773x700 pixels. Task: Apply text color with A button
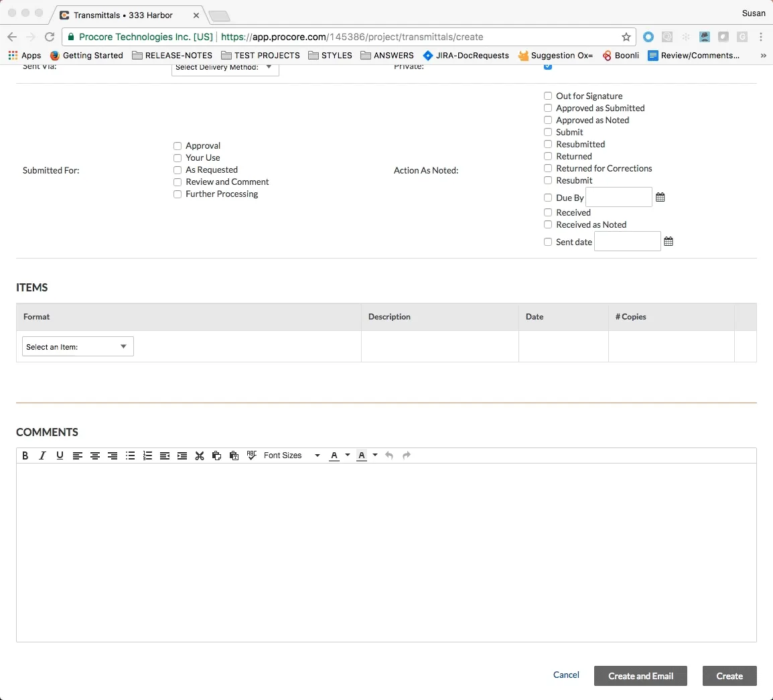pos(334,456)
